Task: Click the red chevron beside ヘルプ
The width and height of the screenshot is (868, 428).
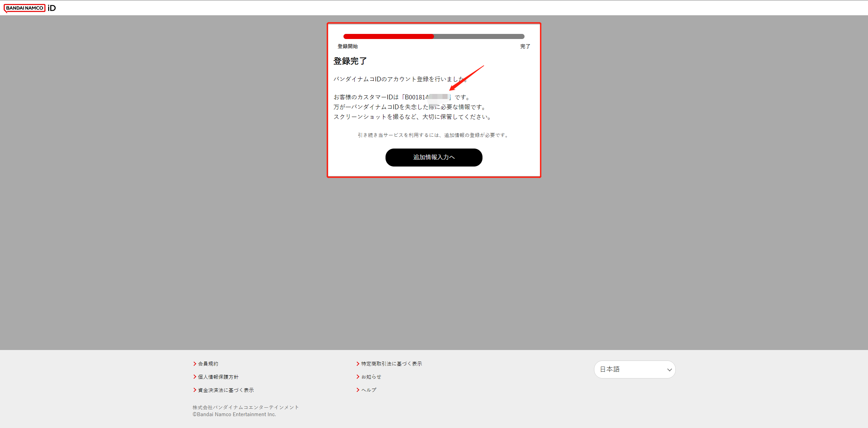Action: tap(358, 390)
